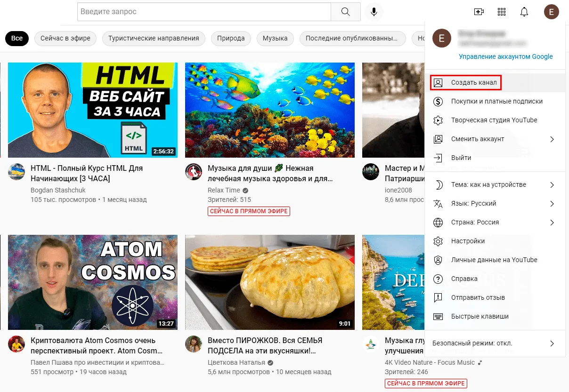
Task: Click the large E avatar in account menu
Action: [x=442, y=39]
